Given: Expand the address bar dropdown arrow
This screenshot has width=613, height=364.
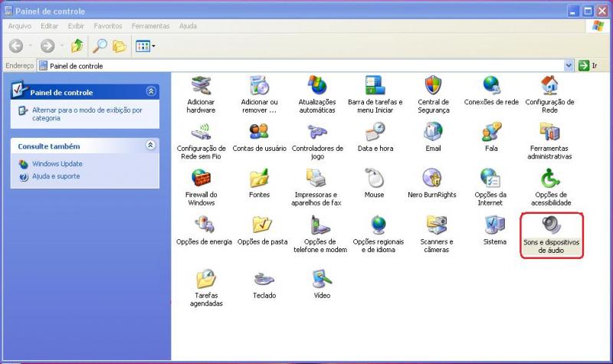Looking at the screenshot, I should tap(569, 66).
